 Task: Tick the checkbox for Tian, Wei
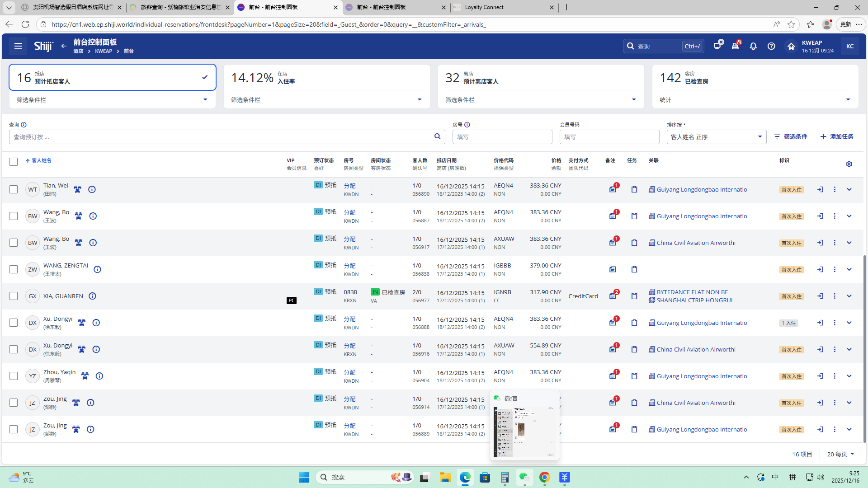tap(14, 190)
